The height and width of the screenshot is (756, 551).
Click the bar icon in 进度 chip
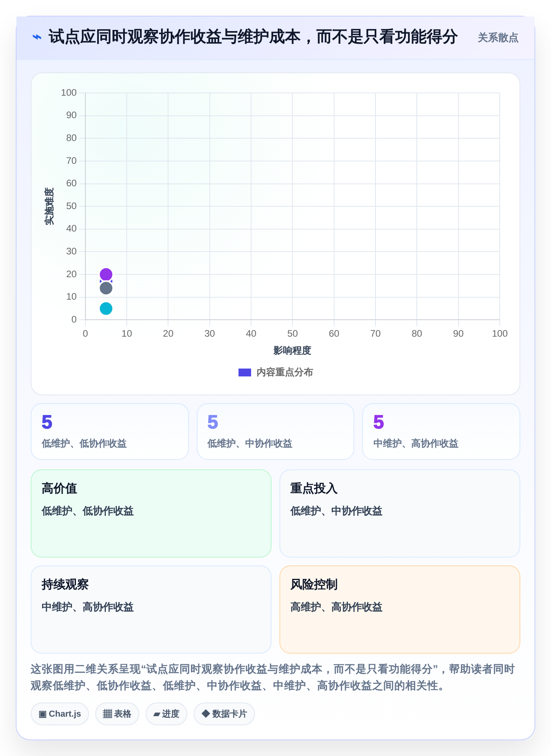coord(156,714)
